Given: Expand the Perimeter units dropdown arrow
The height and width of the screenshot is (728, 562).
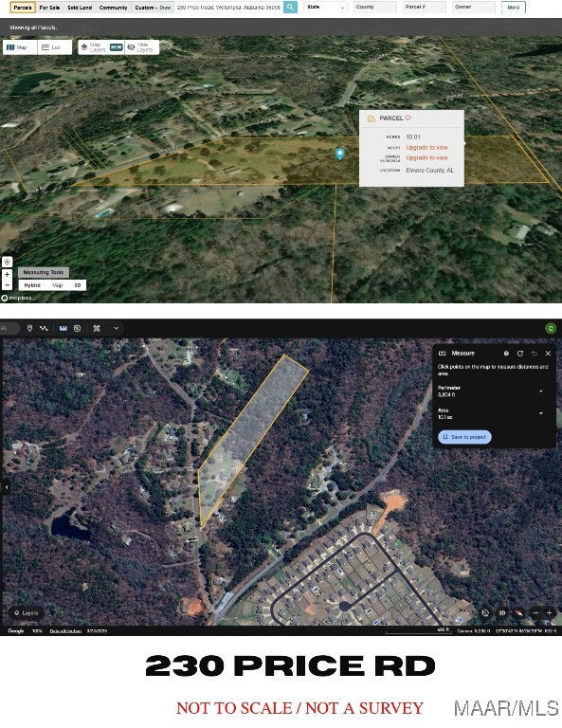Looking at the screenshot, I should coord(541,391).
